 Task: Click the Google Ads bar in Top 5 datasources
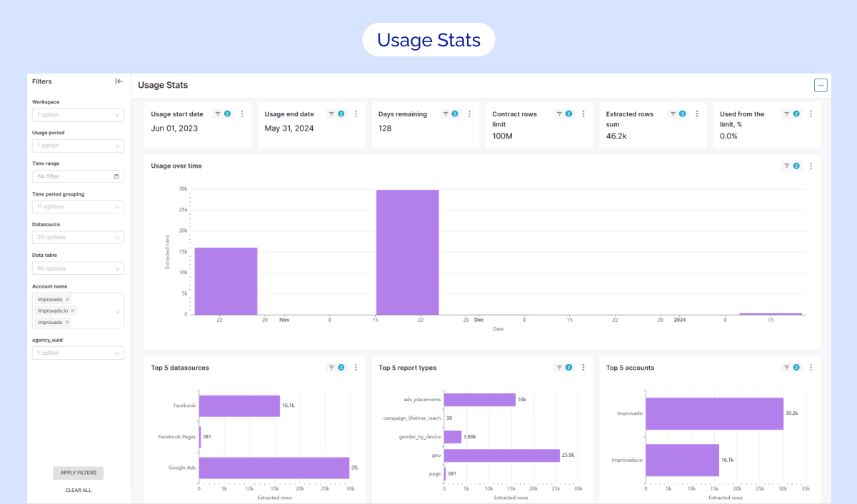click(274, 468)
